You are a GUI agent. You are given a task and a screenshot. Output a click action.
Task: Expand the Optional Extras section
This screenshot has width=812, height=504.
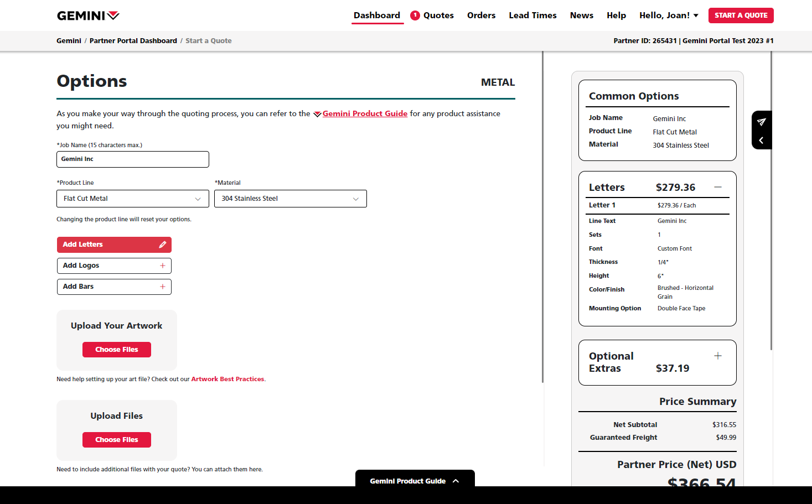click(718, 356)
